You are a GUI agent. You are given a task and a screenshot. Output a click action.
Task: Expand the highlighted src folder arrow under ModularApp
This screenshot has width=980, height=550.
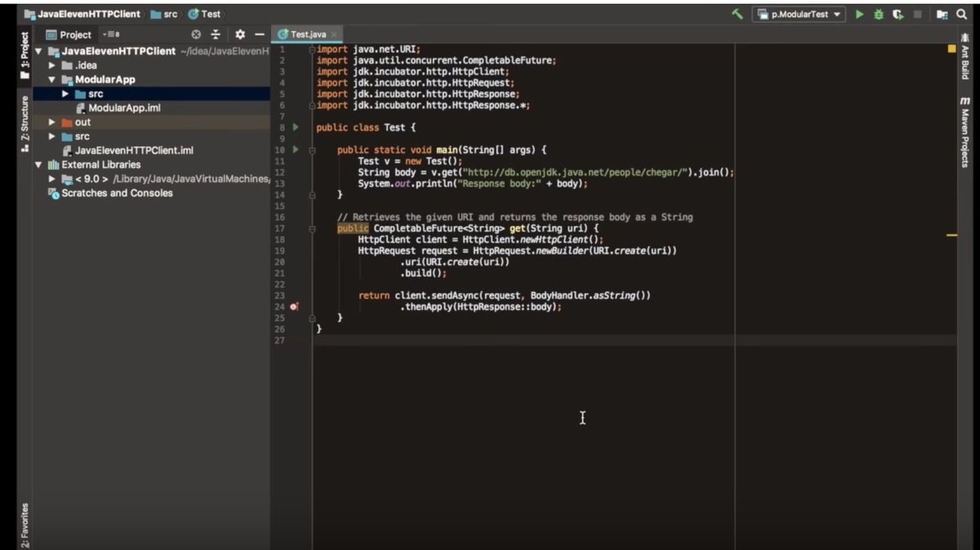pyautogui.click(x=65, y=94)
